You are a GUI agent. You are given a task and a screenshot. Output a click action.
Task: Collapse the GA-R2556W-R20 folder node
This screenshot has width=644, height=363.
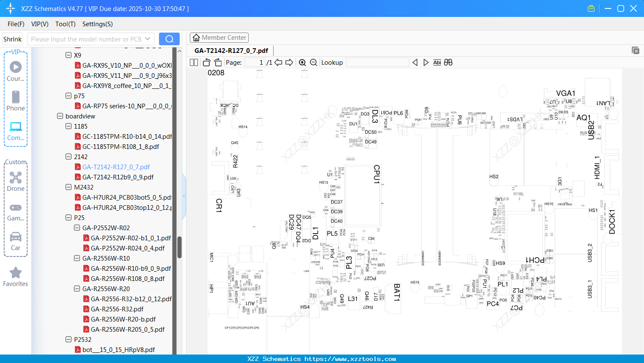pyautogui.click(x=77, y=289)
